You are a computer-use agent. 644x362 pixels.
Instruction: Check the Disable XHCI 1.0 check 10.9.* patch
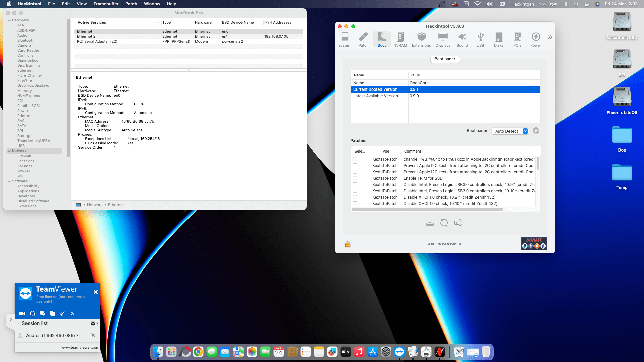(x=355, y=197)
